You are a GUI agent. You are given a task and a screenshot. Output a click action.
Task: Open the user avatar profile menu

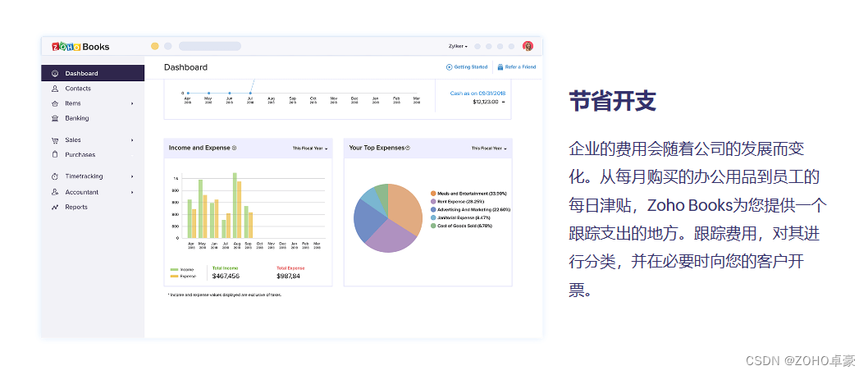click(528, 46)
